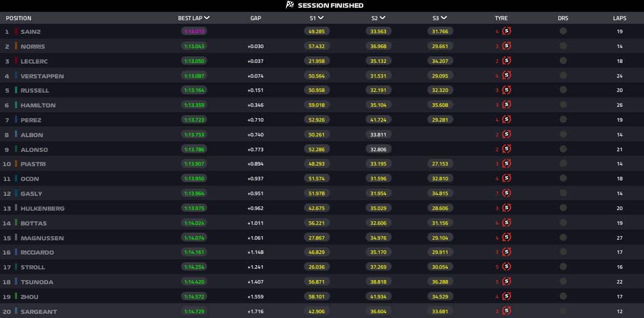Click Norris's DRS indicator dot
This screenshot has width=644, height=318.
[x=563, y=46]
